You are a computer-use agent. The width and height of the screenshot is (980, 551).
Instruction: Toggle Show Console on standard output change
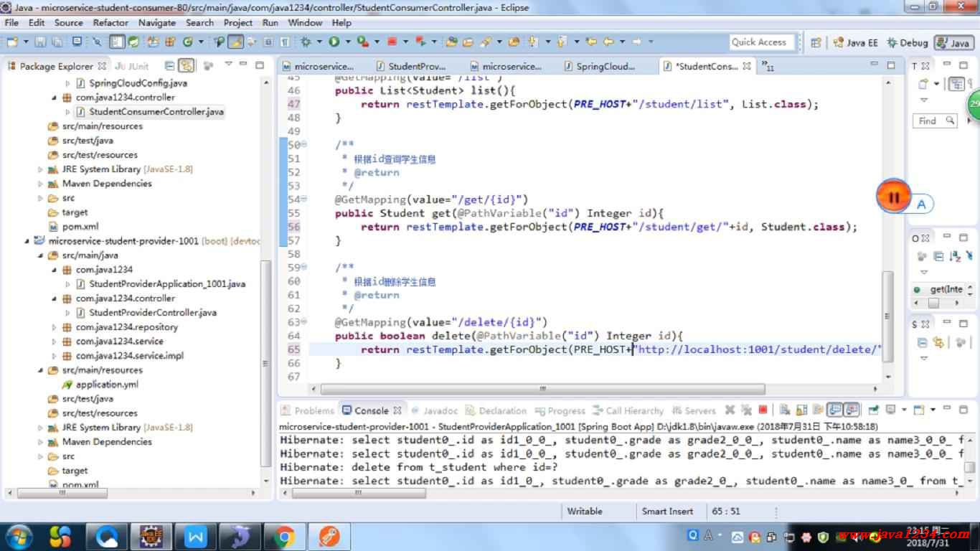point(834,410)
